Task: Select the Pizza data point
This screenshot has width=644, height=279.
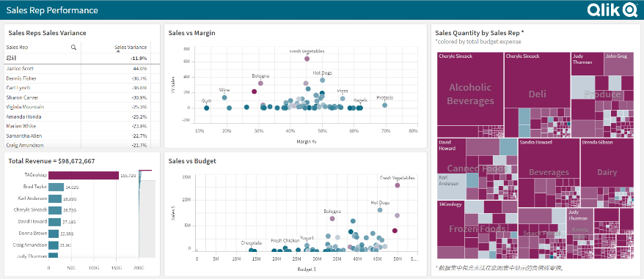Action: point(343,98)
